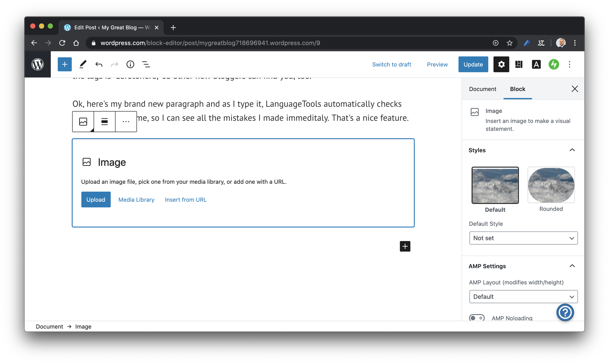The image size is (609, 364).
Task: Change block type via image icon in block toolbar
Action: pyautogui.click(x=83, y=122)
